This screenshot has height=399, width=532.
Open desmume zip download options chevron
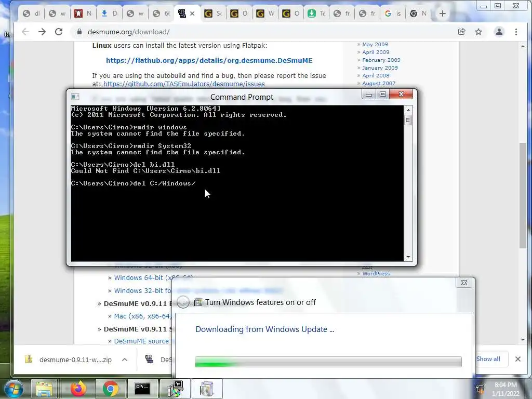[125, 360]
